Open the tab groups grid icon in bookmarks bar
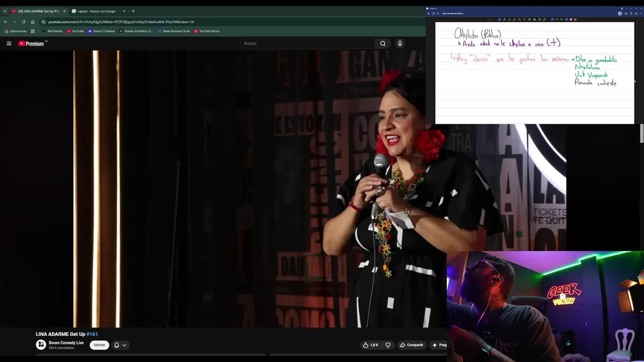The height and width of the screenshot is (362, 644). (33, 31)
